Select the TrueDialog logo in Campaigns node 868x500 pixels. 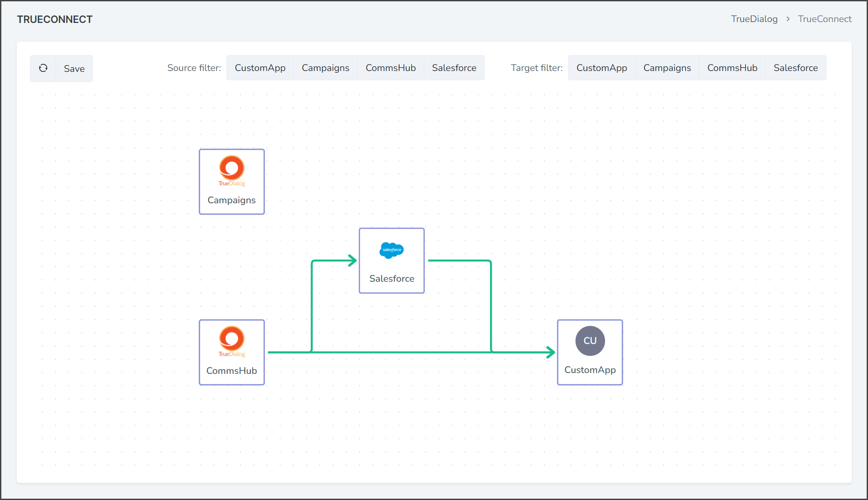coord(232,171)
